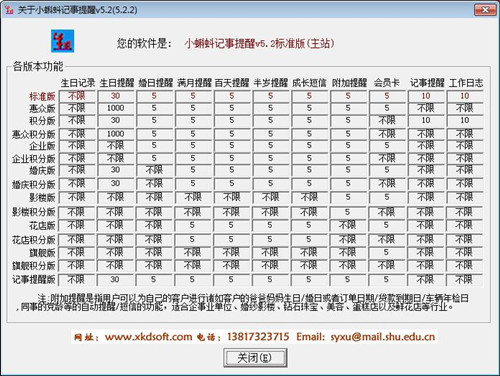The image size is (500, 376).
Task: Open the www.xkdsoft.com website address
Action: click(x=149, y=337)
